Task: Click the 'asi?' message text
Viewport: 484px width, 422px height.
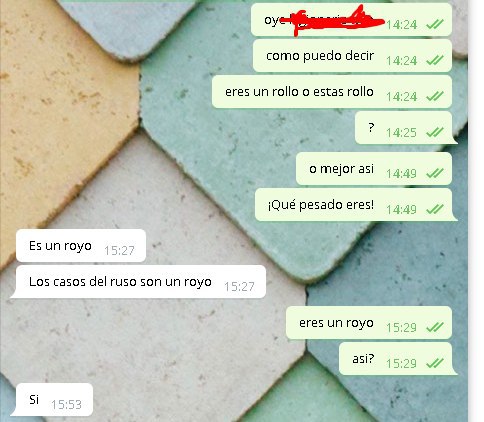Action: 363,359
